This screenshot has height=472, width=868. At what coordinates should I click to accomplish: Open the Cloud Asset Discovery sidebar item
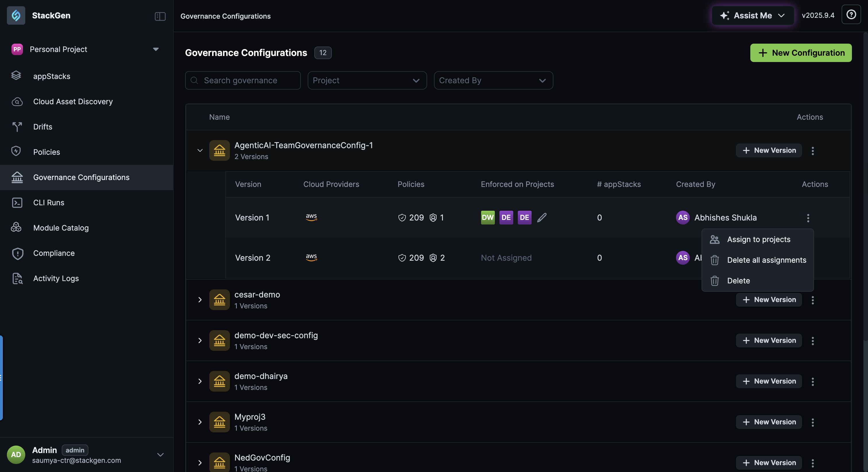coord(73,101)
